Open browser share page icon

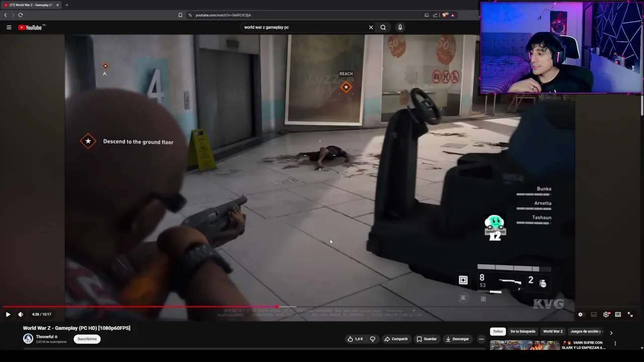point(435,15)
